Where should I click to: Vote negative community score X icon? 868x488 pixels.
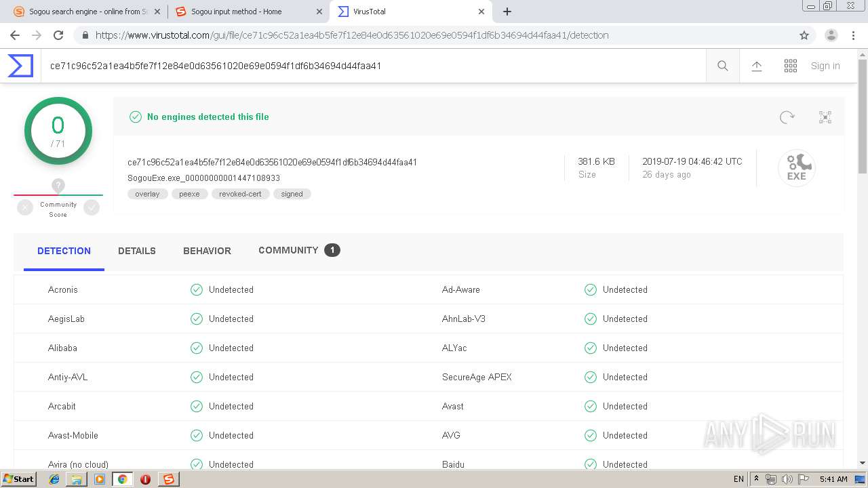click(x=25, y=208)
